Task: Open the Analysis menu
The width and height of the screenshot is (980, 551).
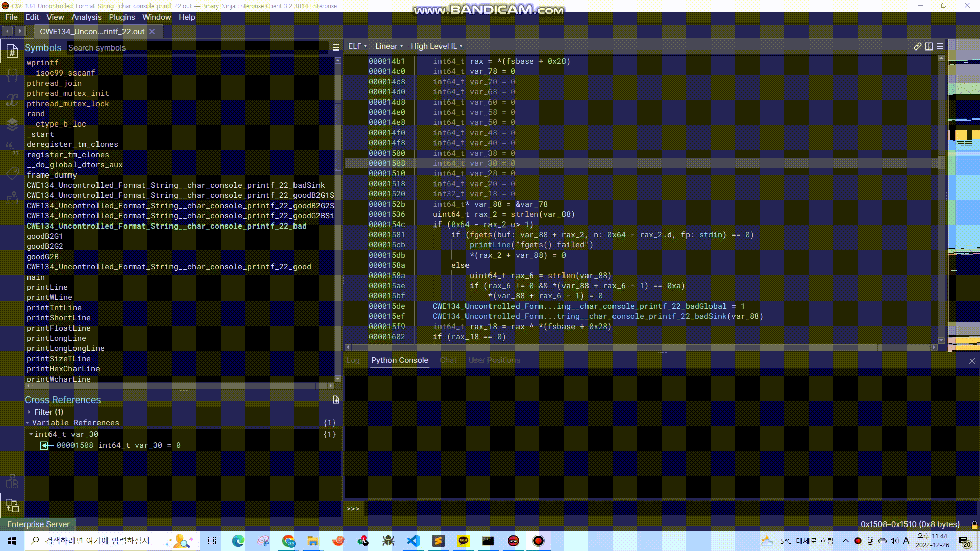Action: pos(86,17)
